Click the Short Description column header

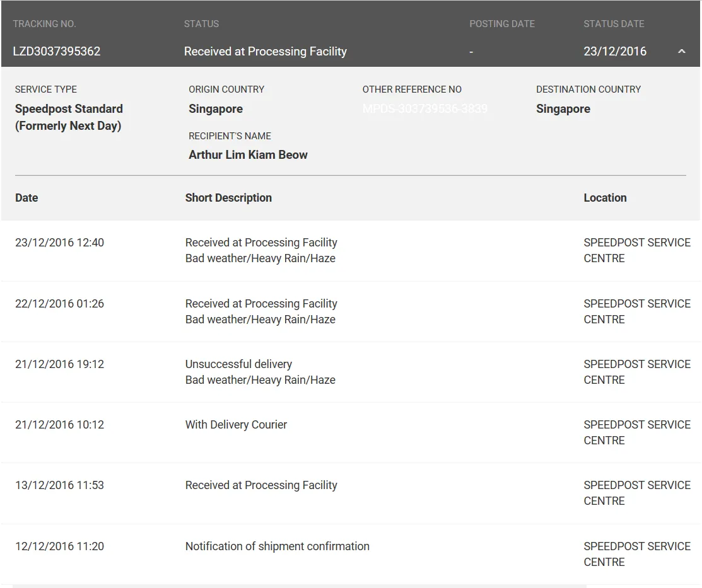click(x=228, y=198)
